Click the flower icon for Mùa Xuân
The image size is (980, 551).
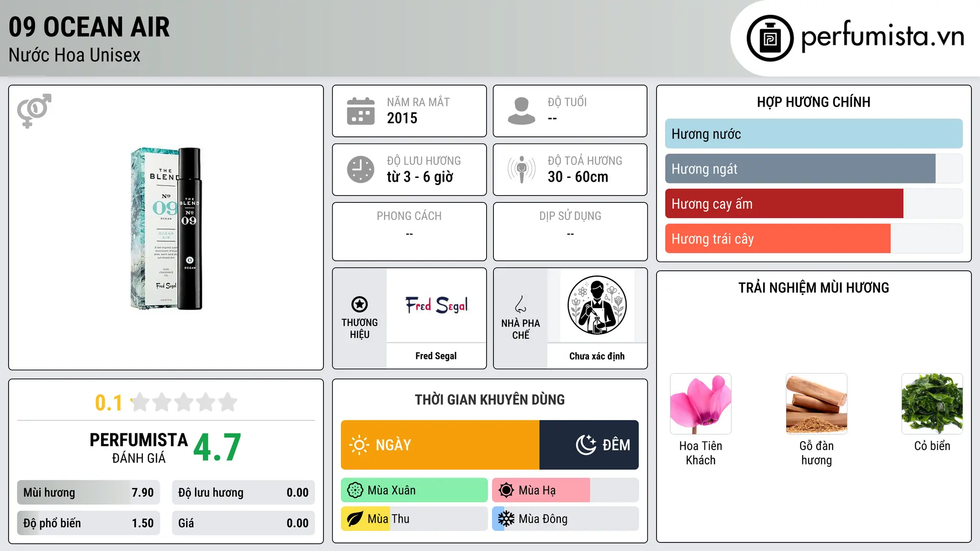point(355,490)
